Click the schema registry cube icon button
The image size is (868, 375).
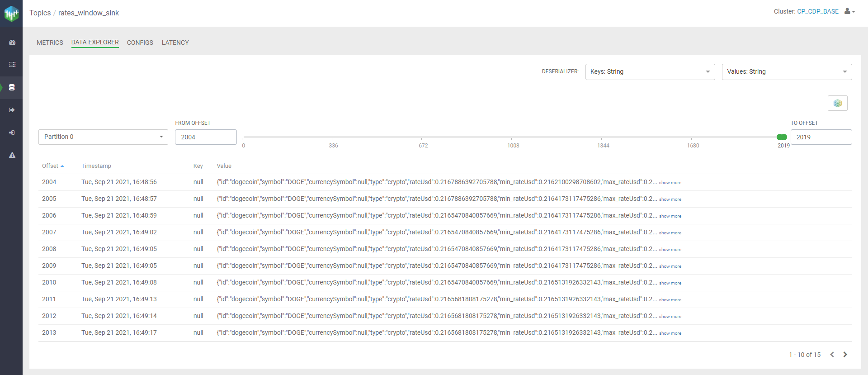coord(837,103)
